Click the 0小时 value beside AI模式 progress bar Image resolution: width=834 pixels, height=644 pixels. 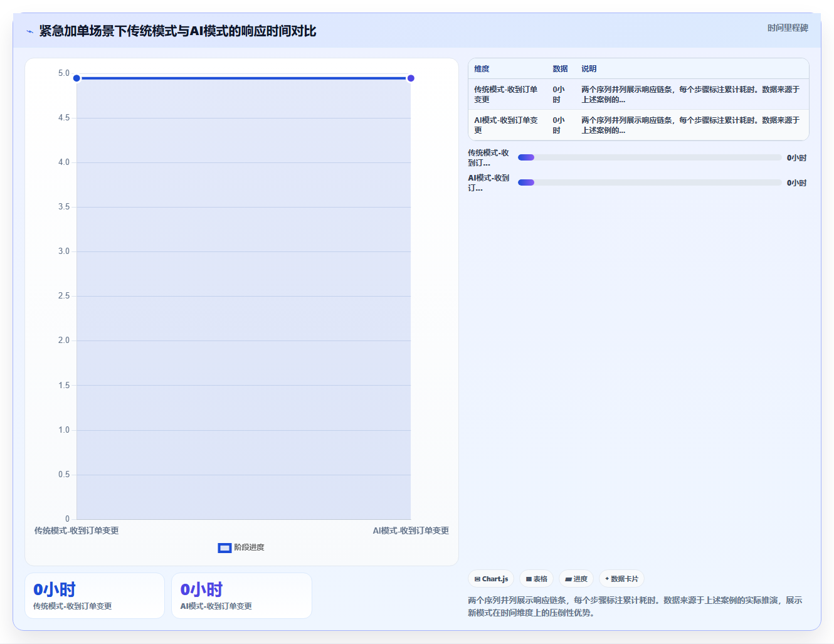click(797, 183)
